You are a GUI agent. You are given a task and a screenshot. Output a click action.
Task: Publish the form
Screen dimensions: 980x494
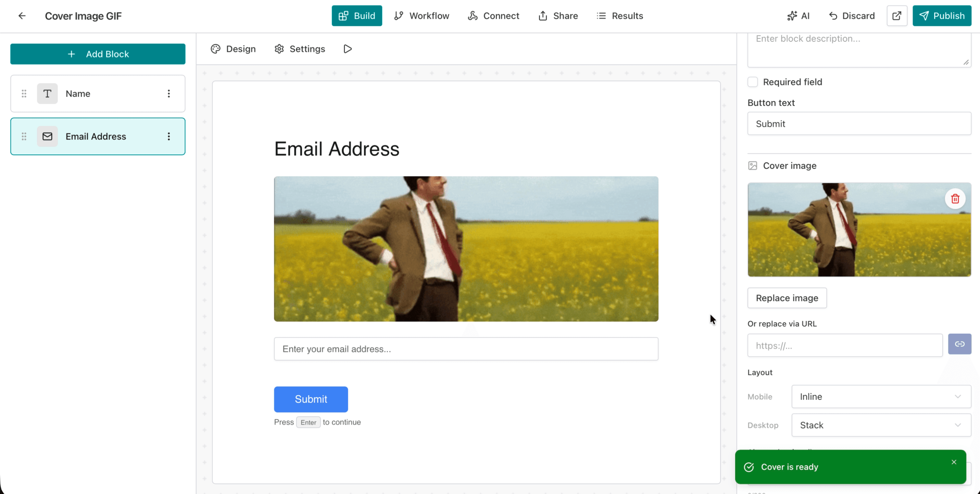(942, 16)
